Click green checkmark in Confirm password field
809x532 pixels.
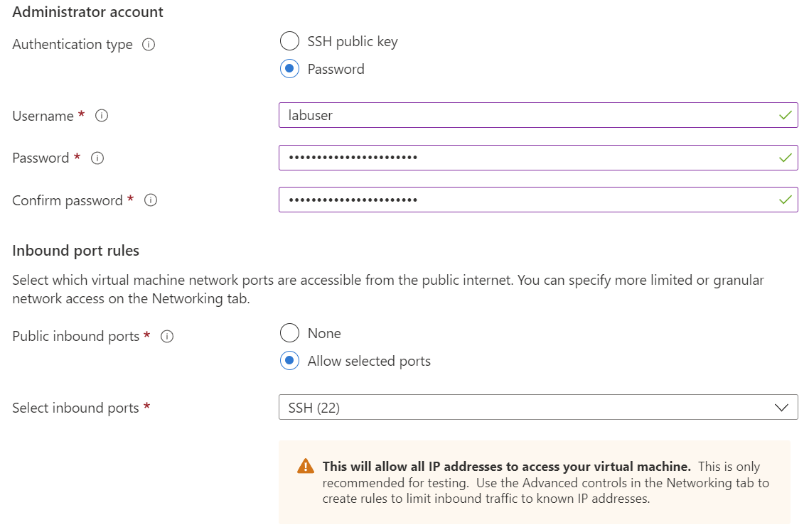pos(785,200)
